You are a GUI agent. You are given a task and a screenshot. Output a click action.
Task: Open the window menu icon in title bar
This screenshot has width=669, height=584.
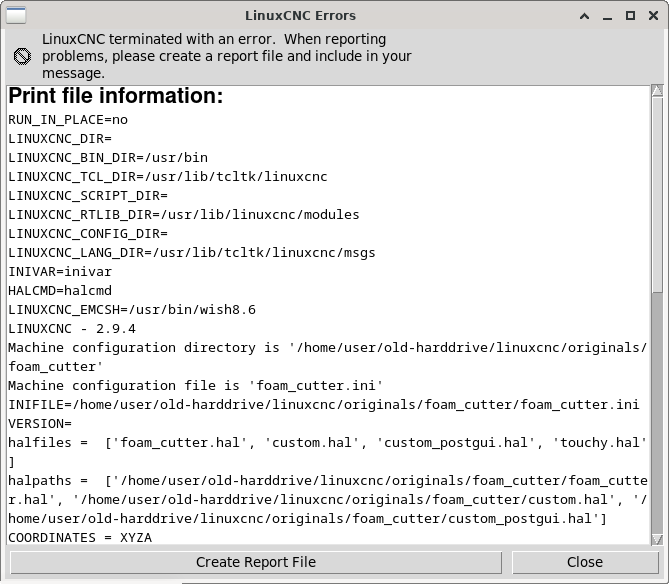pos(16,15)
